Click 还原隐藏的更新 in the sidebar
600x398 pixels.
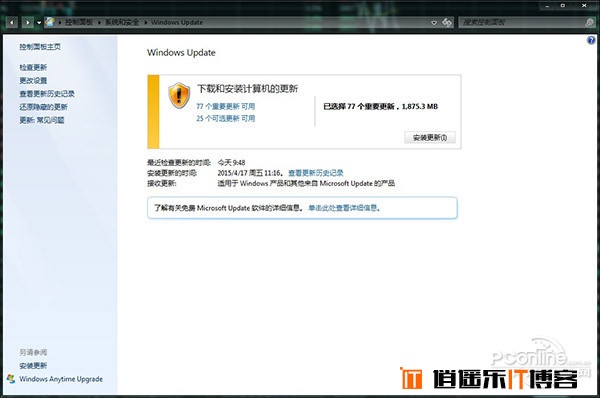[43, 107]
